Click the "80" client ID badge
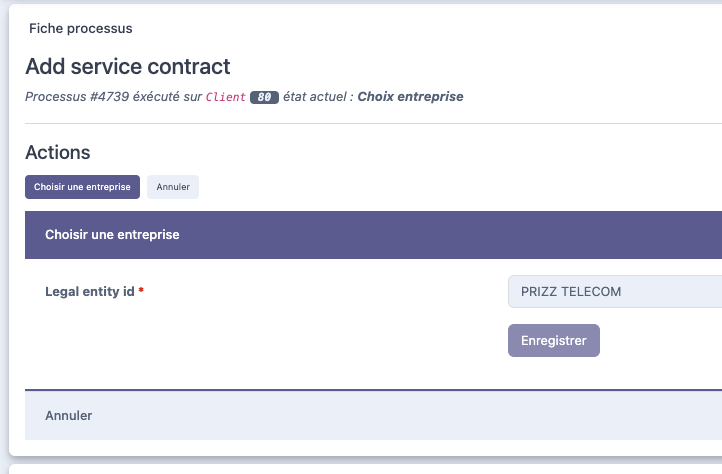The width and height of the screenshot is (722, 474). pos(264,97)
